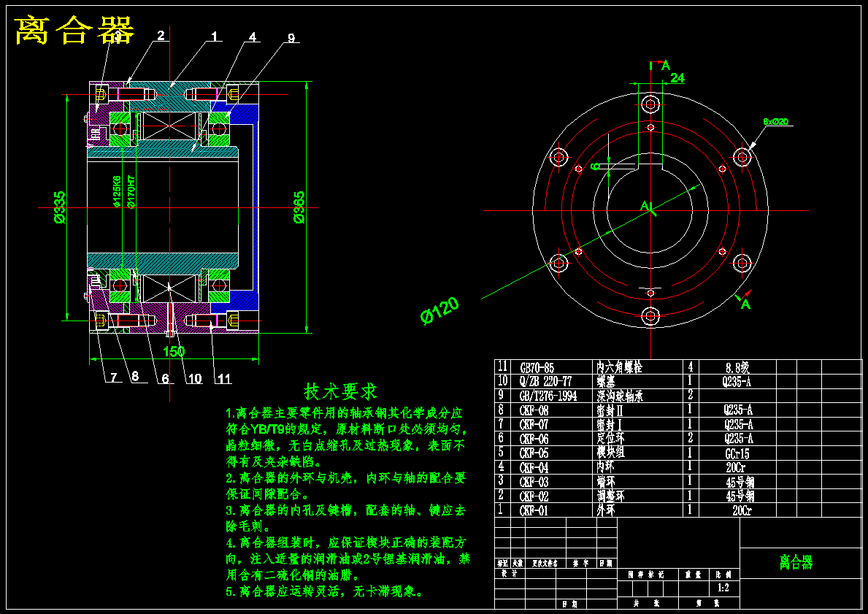Pick part callout 8 below the section view
868x614 pixels.
tap(134, 377)
